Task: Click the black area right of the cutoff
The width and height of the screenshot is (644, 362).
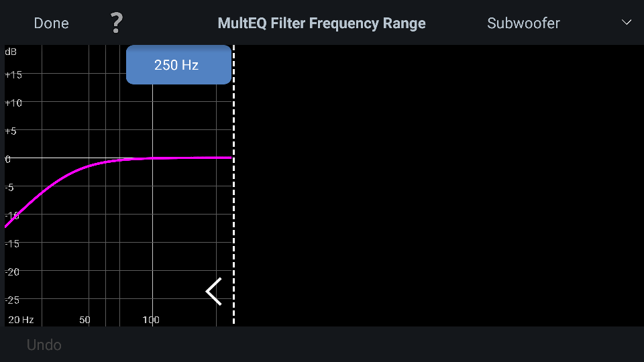Action: [439, 186]
